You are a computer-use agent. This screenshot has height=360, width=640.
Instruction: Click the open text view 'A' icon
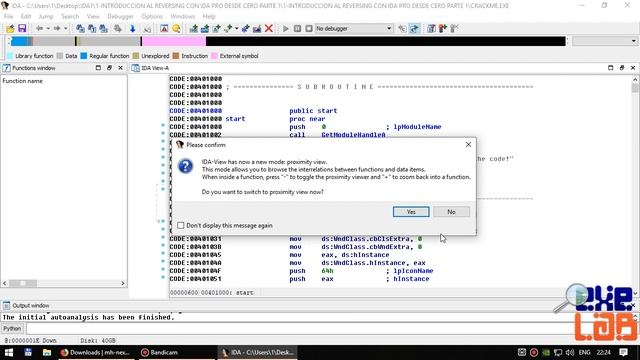pos(164,29)
